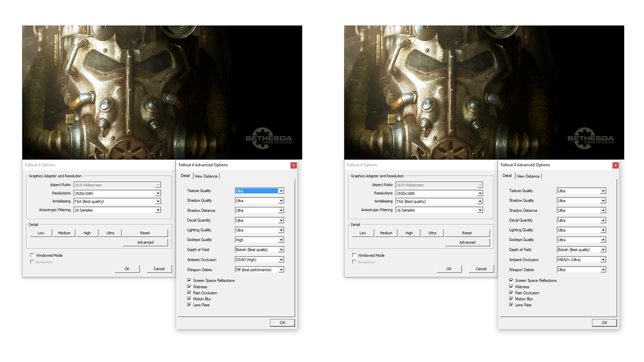Screen dimensions: 644x362
Task: Open Depth of Field dropdown in left screenshot
Action: [259, 250]
